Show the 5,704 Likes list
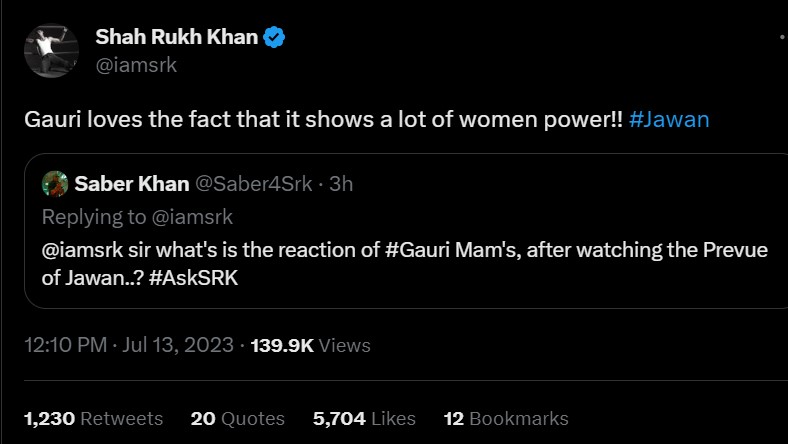 tap(364, 418)
